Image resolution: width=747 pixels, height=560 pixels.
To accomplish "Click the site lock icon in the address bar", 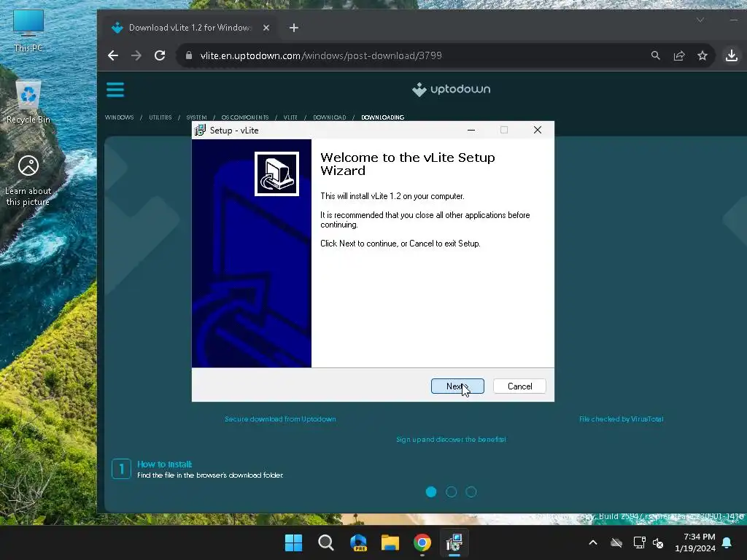I will point(189,55).
